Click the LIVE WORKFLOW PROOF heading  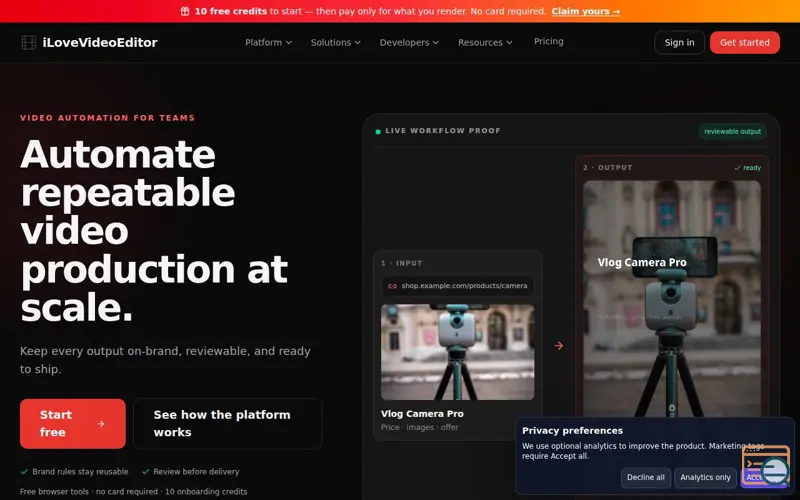(443, 131)
